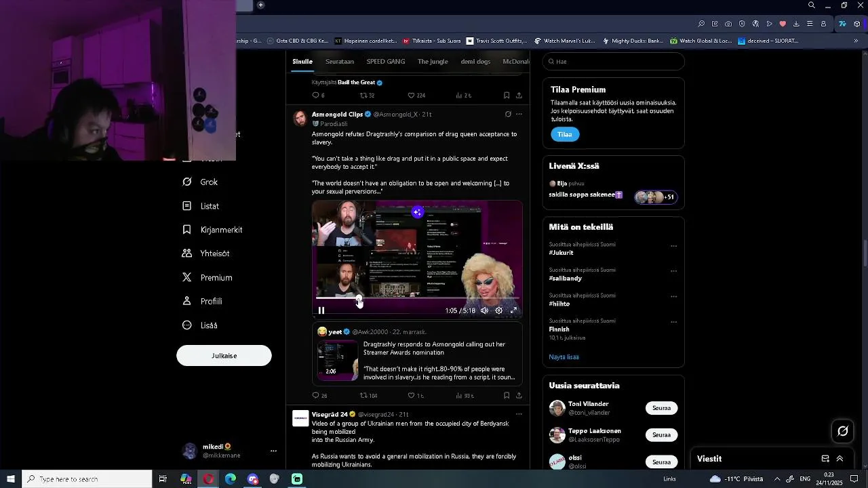Open Grok from the sidebar
Screen dimensions: 868x488
click(x=200, y=182)
